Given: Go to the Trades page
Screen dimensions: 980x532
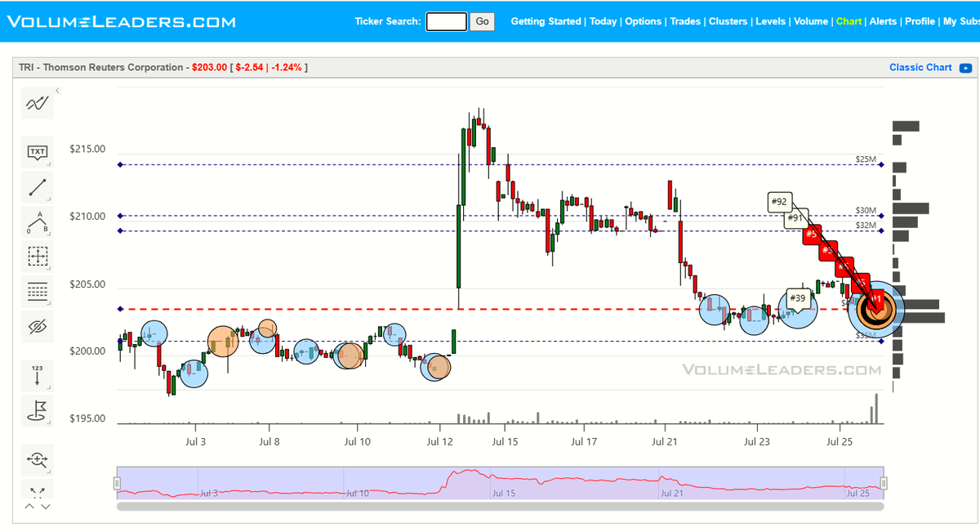Looking at the screenshot, I should point(685,21).
